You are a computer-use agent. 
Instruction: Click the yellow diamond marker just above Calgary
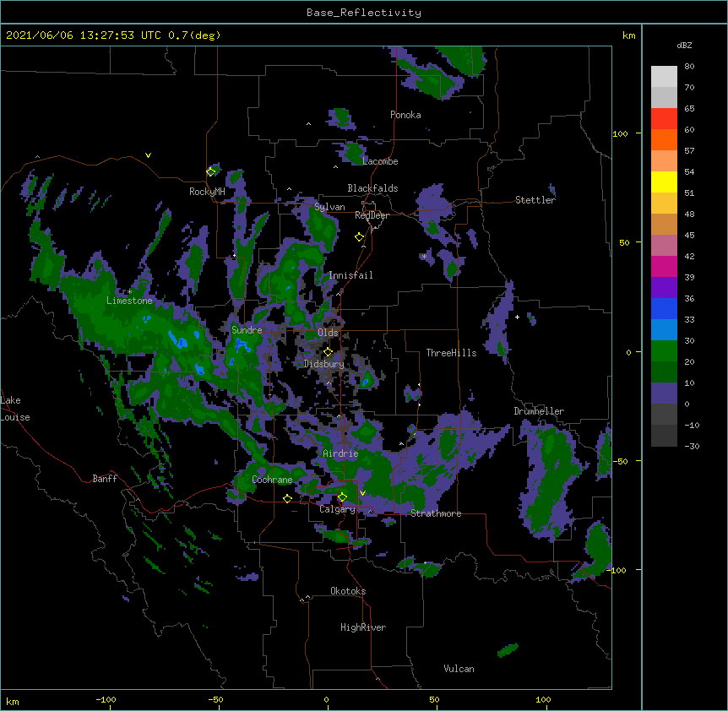(x=342, y=497)
